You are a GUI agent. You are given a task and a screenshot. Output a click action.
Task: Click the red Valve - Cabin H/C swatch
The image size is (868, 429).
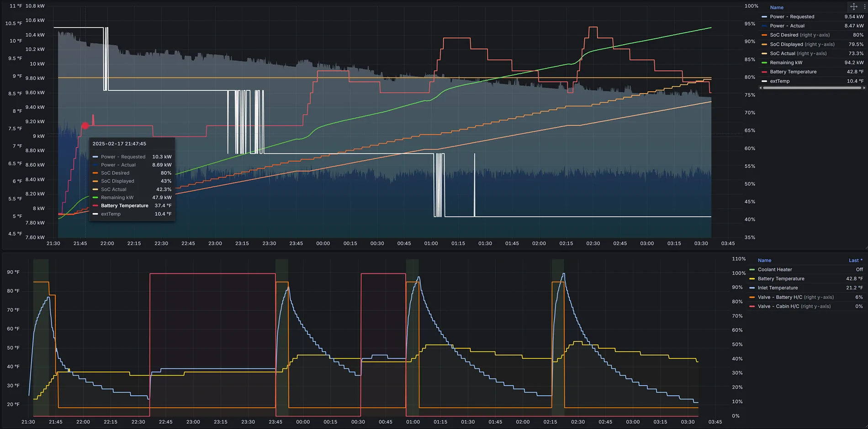(x=752, y=307)
